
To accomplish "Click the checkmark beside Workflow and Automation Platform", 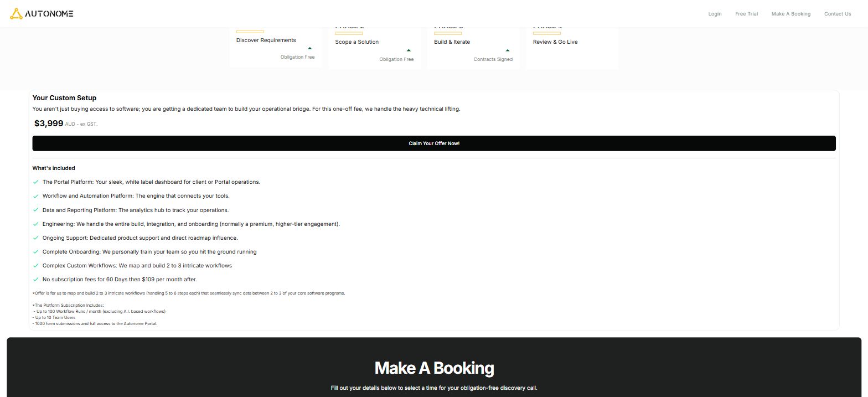I will click(36, 196).
